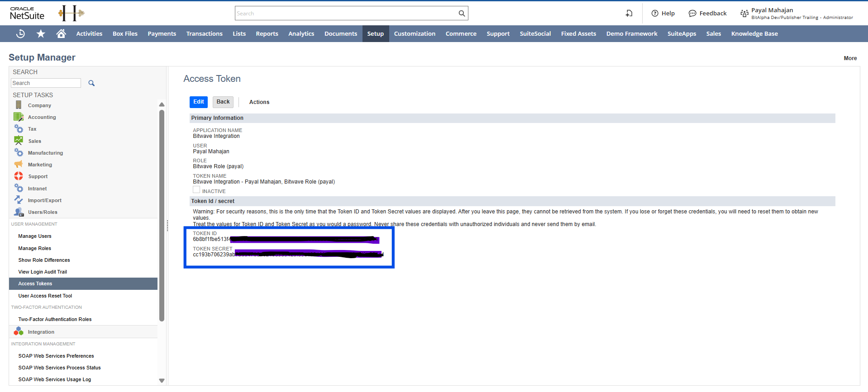Open Two-Factor Authentication Roles link
868x392 pixels.
tap(55, 319)
